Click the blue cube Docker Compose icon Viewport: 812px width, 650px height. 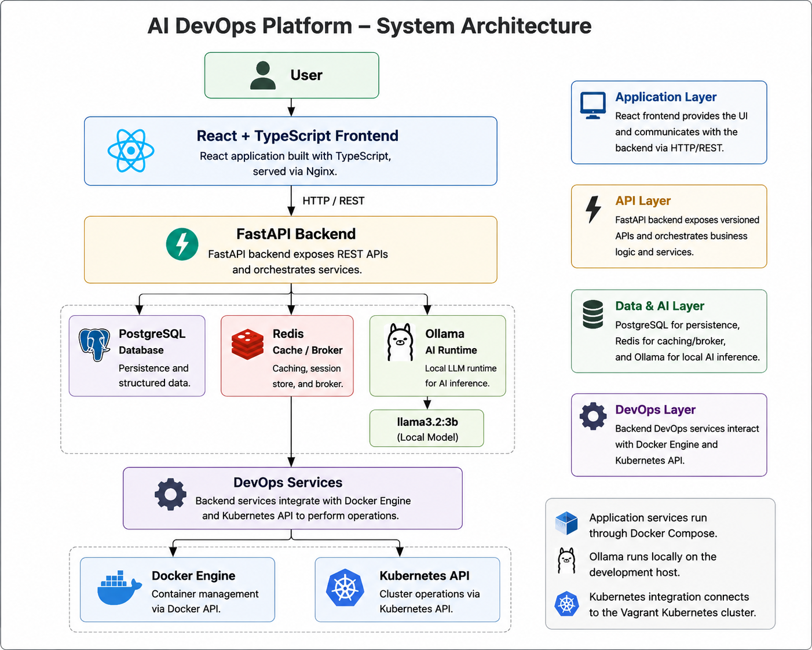tap(566, 523)
